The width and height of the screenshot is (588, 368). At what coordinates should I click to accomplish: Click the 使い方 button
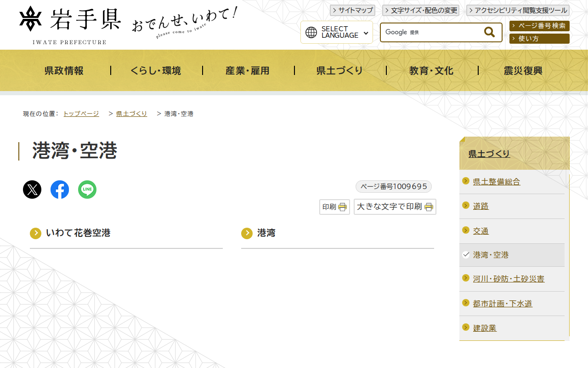pos(539,39)
